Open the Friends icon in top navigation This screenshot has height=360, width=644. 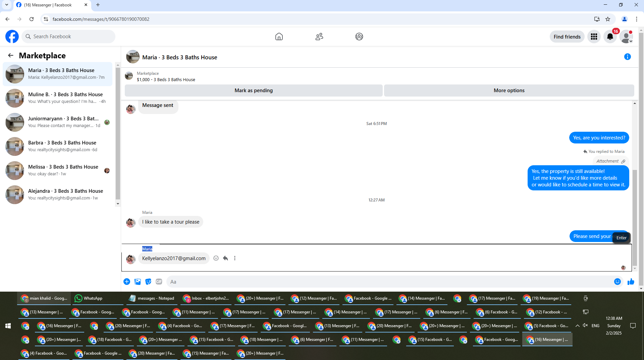(319, 37)
